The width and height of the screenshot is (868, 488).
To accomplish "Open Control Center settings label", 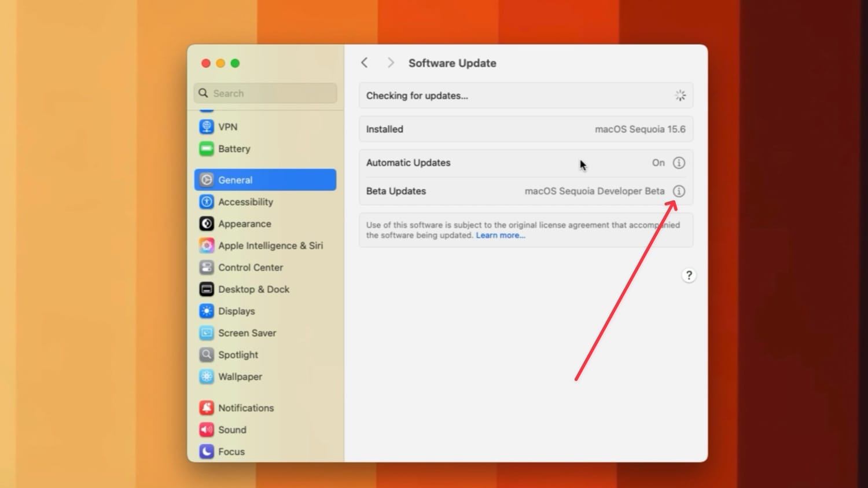I will pos(251,267).
